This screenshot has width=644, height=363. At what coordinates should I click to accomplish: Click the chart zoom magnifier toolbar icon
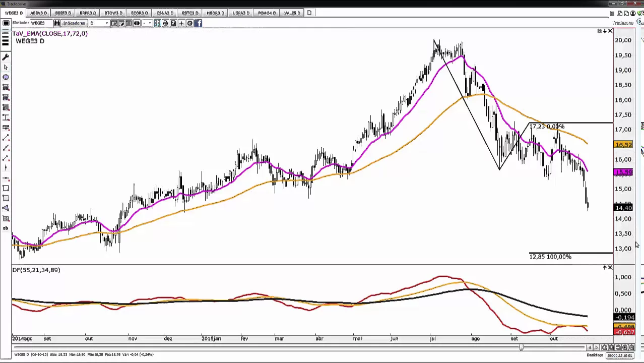[x=114, y=23]
